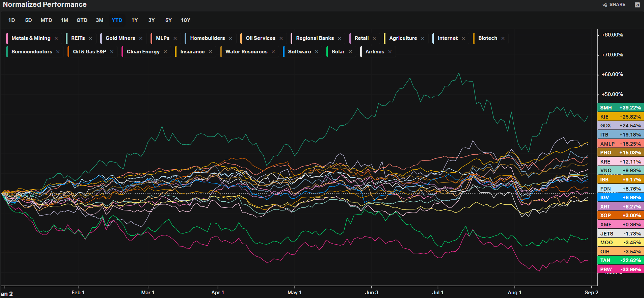Click the KIE +25.82% value label

coord(620,117)
